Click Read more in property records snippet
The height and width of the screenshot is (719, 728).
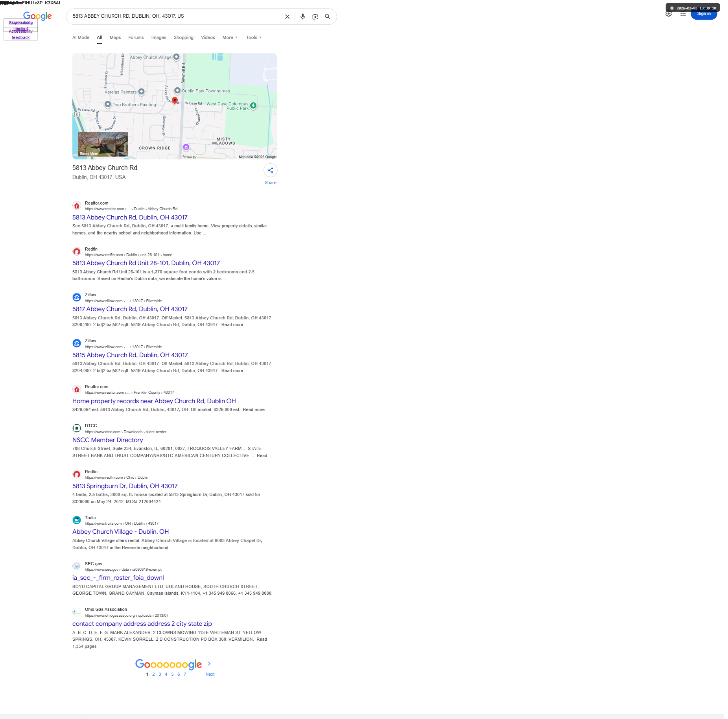[254, 410]
